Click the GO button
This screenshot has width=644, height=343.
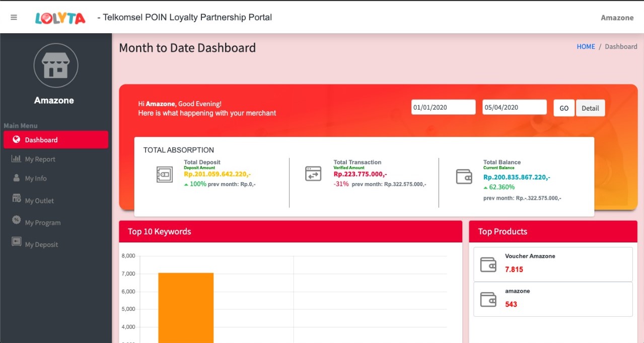pyautogui.click(x=564, y=108)
